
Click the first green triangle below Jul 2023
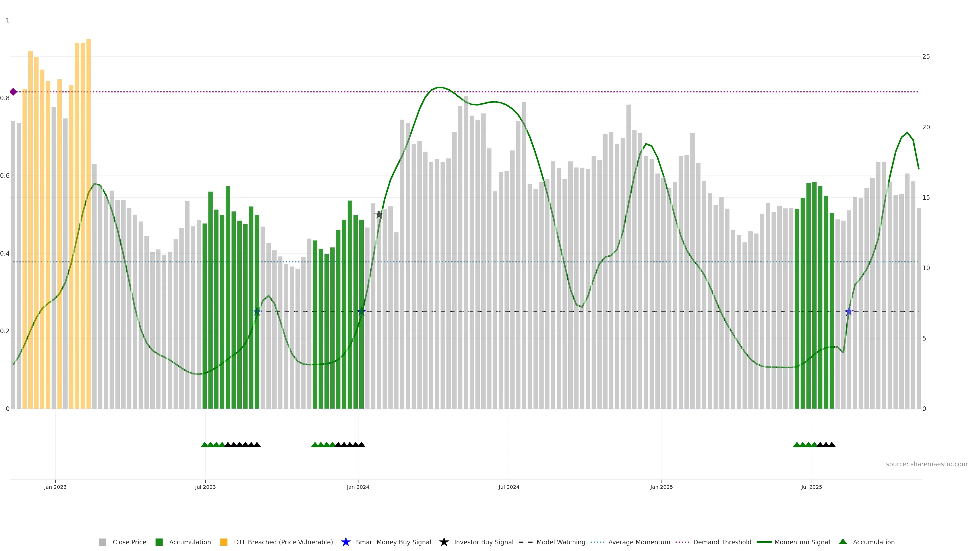204,445
